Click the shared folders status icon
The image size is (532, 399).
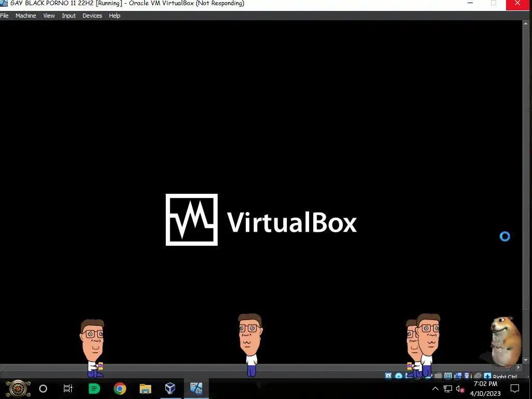coord(438,376)
